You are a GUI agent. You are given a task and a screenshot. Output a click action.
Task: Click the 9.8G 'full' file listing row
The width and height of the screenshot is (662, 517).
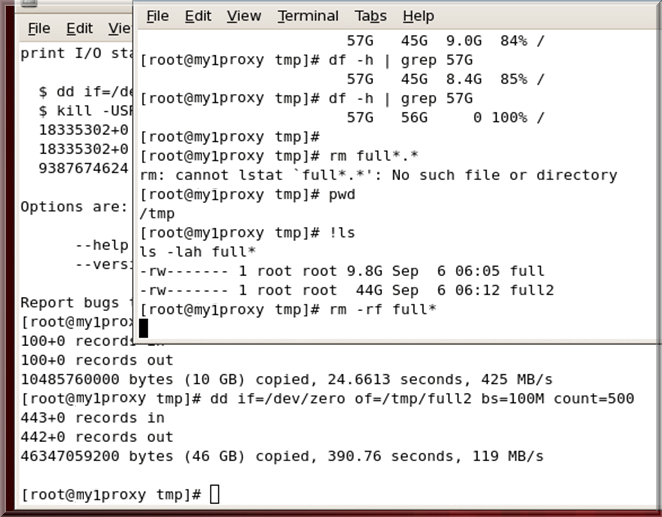click(x=342, y=271)
